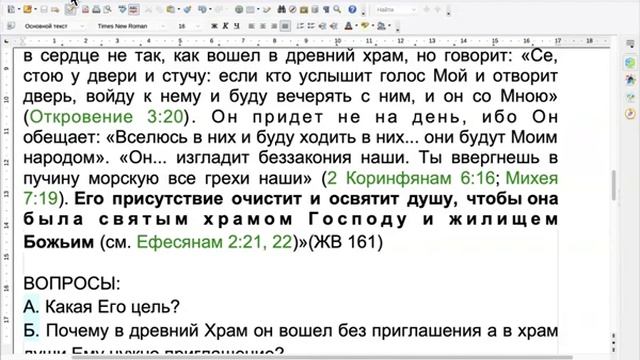The height and width of the screenshot is (360, 640).
Task: Expand the Highlighting color dropdown arrow
Action: point(373,25)
